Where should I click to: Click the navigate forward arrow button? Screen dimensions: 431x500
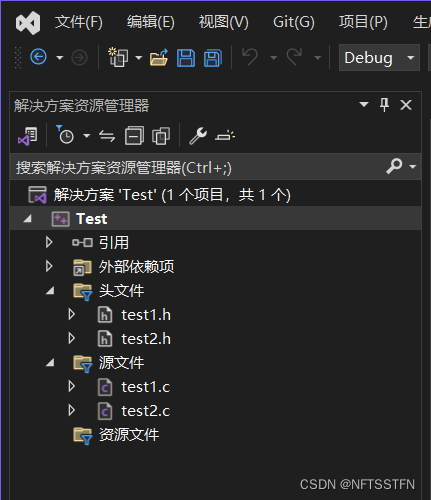(x=79, y=58)
